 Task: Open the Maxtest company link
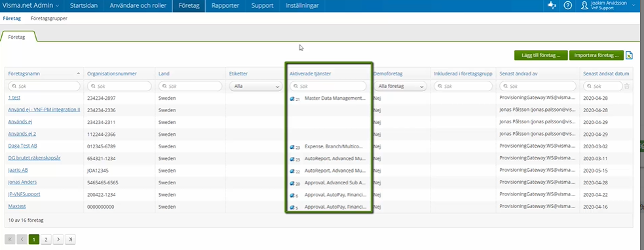tap(17, 206)
